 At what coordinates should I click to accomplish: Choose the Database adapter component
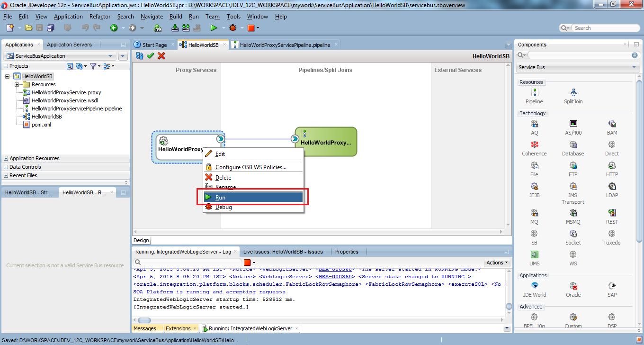pos(573,148)
